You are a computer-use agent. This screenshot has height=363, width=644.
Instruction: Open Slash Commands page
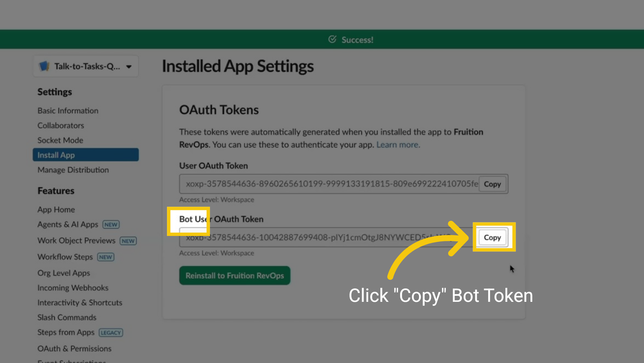(67, 317)
